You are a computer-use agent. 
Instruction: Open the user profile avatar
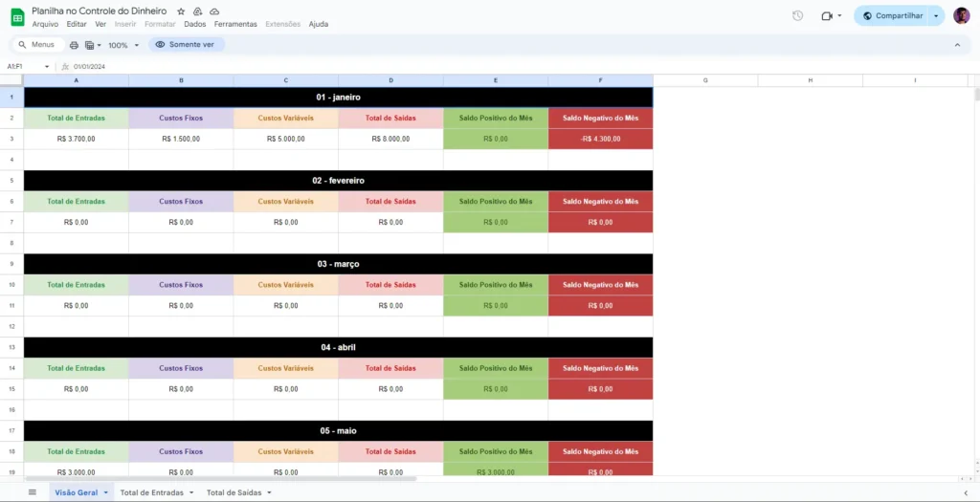click(x=961, y=15)
